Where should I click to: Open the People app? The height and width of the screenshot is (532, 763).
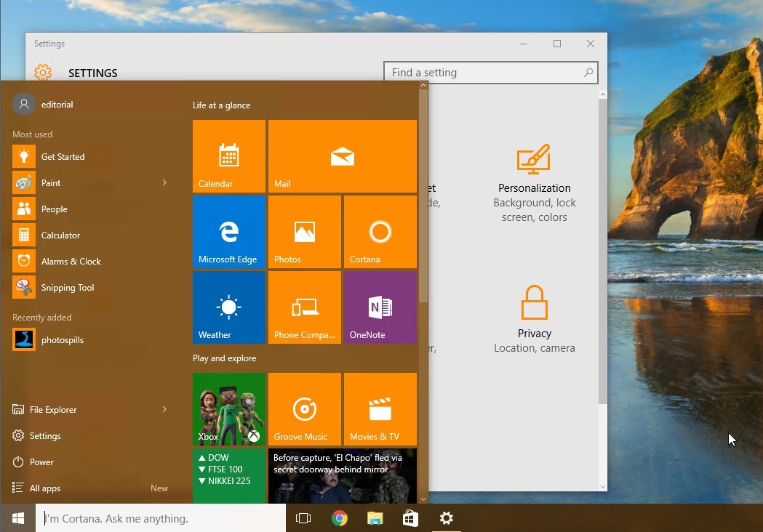pos(90,209)
